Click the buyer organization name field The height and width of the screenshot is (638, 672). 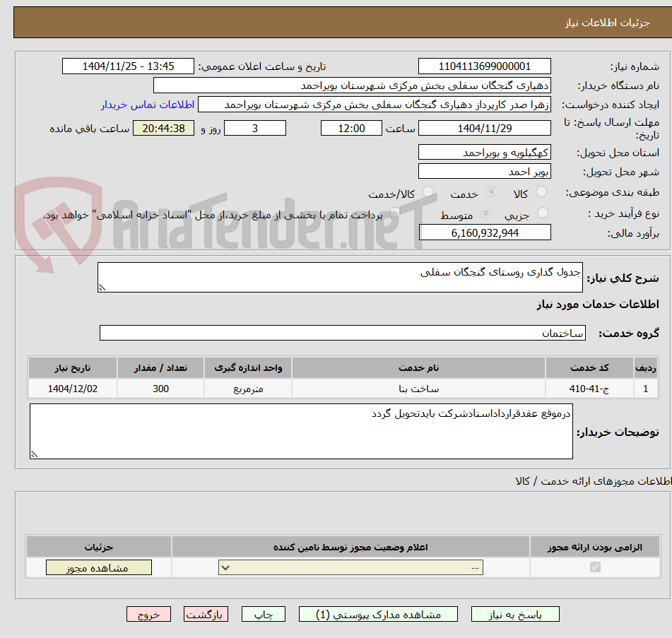[352, 85]
